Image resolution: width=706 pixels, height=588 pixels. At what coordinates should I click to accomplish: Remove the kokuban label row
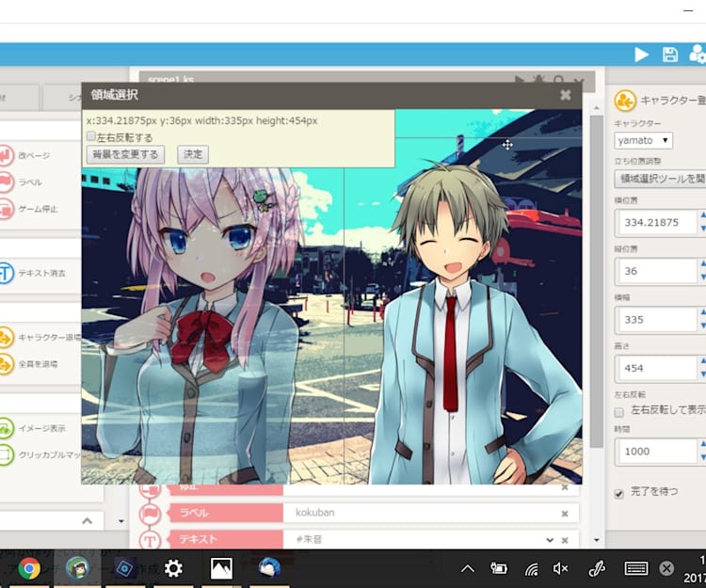pyautogui.click(x=565, y=514)
